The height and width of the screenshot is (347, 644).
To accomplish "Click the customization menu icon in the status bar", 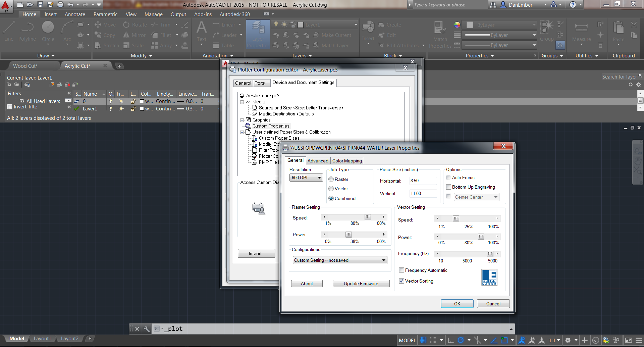I will (x=639, y=340).
